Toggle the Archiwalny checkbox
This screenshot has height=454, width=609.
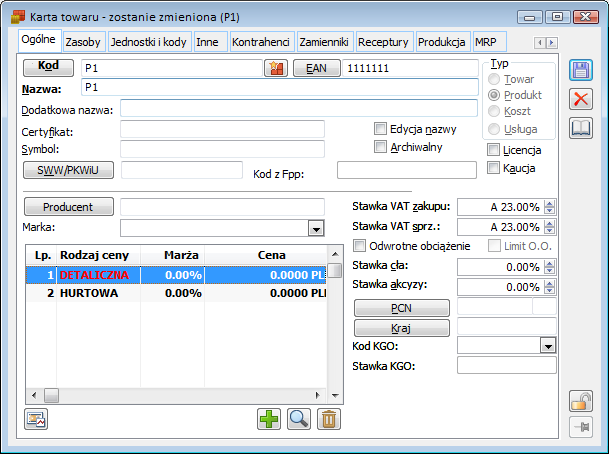coord(381,147)
